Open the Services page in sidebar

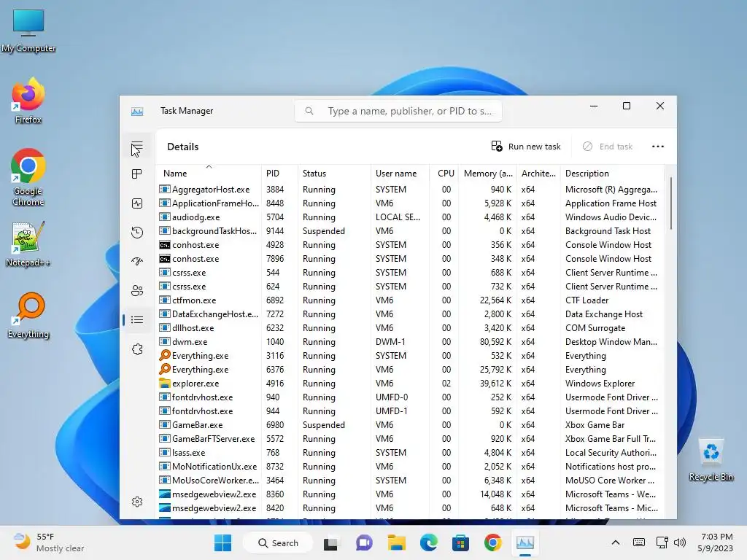(x=137, y=349)
